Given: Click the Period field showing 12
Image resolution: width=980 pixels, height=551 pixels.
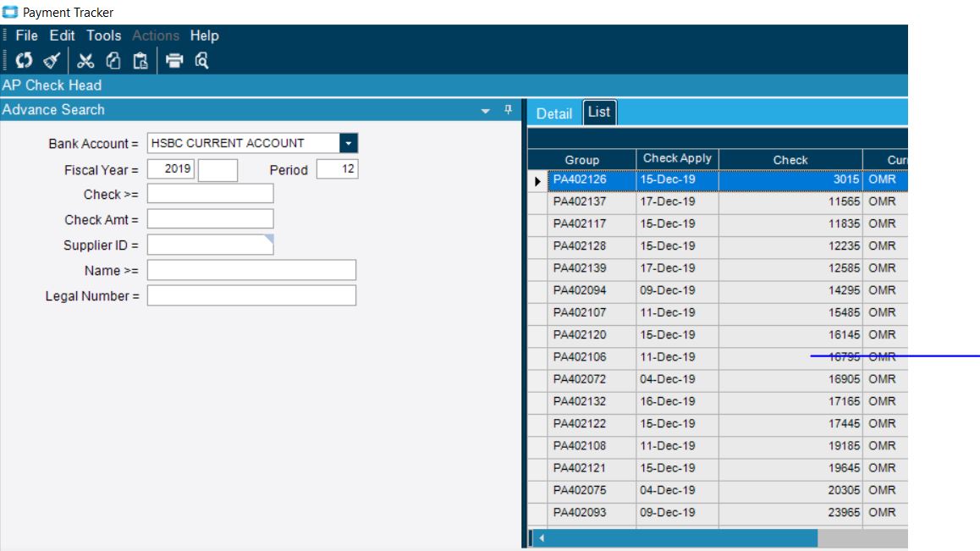Looking at the screenshot, I should (x=338, y=169).
